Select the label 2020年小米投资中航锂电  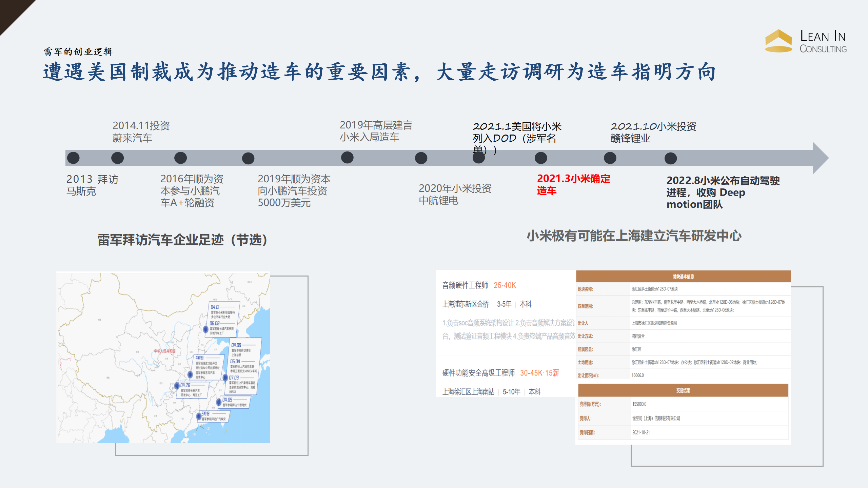click(455, 195)
